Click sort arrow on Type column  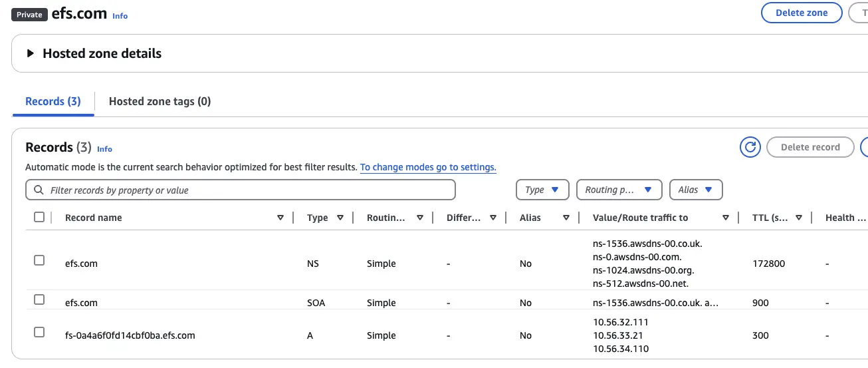(340, 218)
